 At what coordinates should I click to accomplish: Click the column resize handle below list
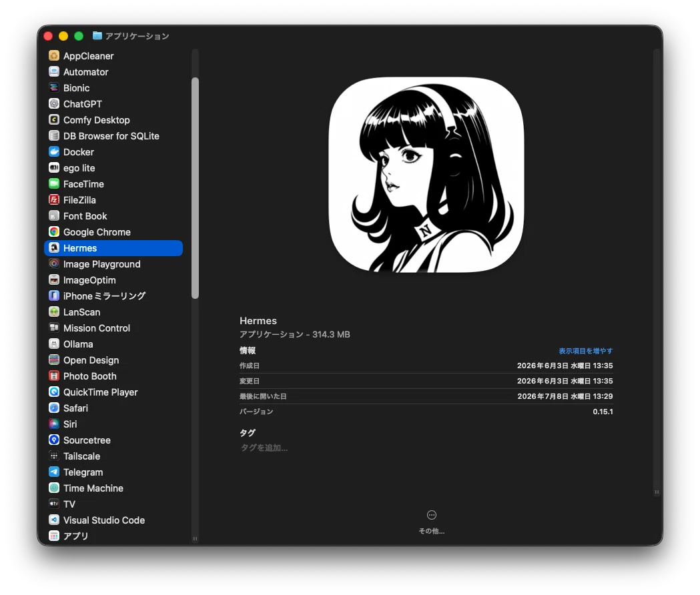(x=195, y=539)
